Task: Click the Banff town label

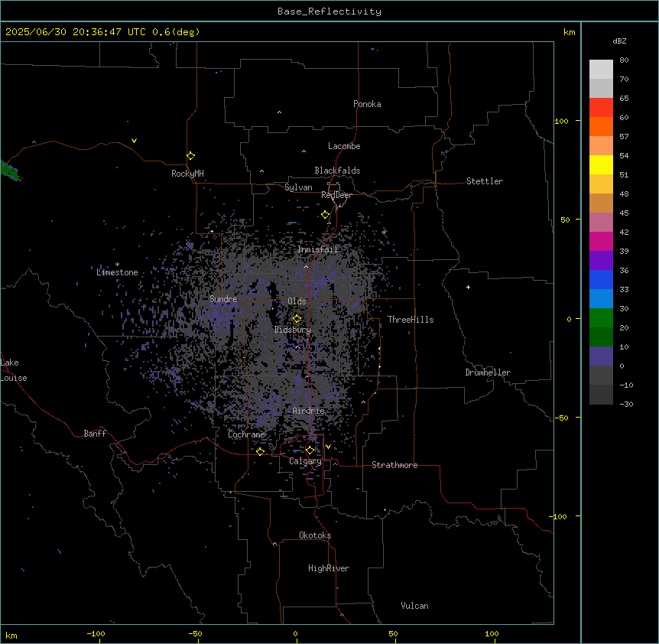Action: [x=95, y=434]
